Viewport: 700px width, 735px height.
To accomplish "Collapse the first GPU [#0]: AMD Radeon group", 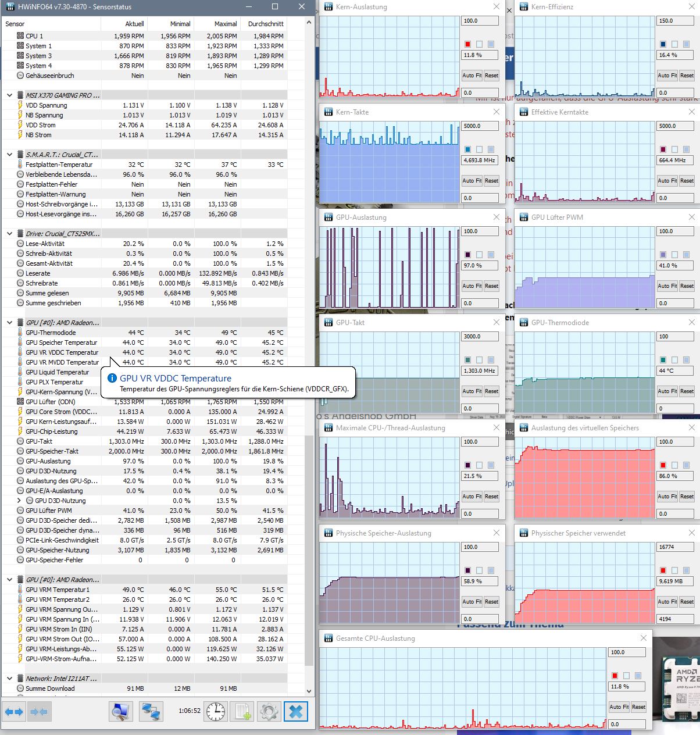I will 9,323.
